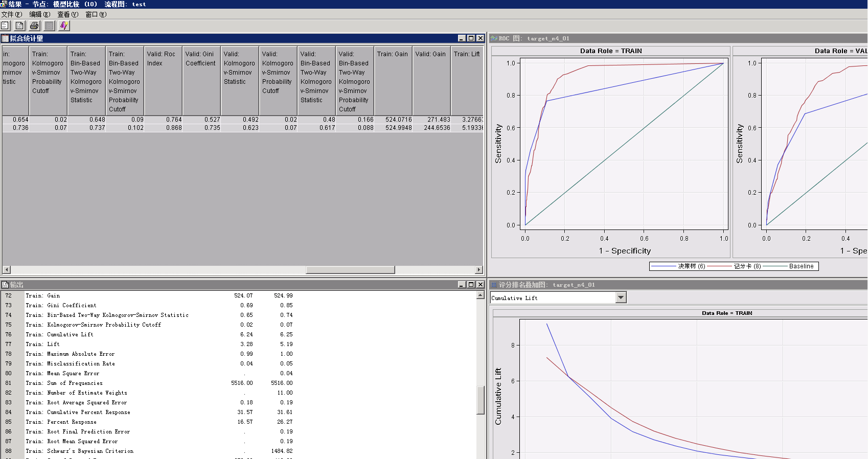Click the 拟合统计量 panel title icon
This screenshot has height=459, width=868.
tap(5, 38)
